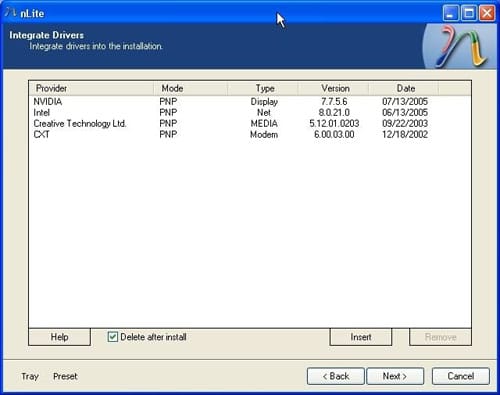Sort drivers by Provider column
This screenshot has width=500, height=395.
click(91, 88)
